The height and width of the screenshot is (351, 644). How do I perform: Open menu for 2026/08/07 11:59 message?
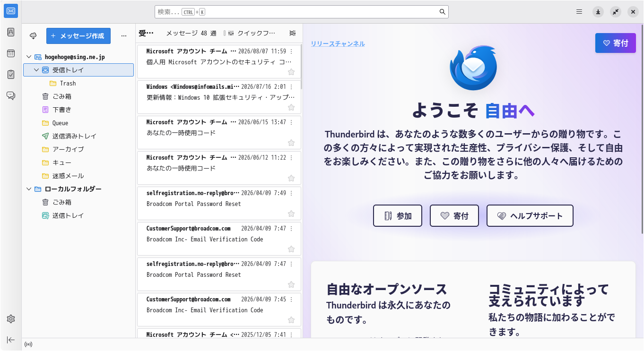tap(291, 51)
